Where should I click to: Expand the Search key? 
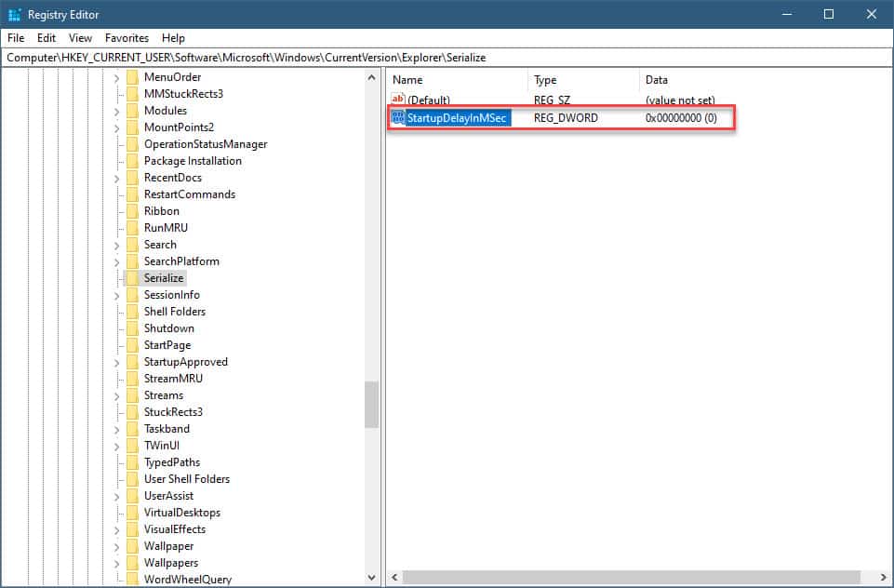point(116,246)
